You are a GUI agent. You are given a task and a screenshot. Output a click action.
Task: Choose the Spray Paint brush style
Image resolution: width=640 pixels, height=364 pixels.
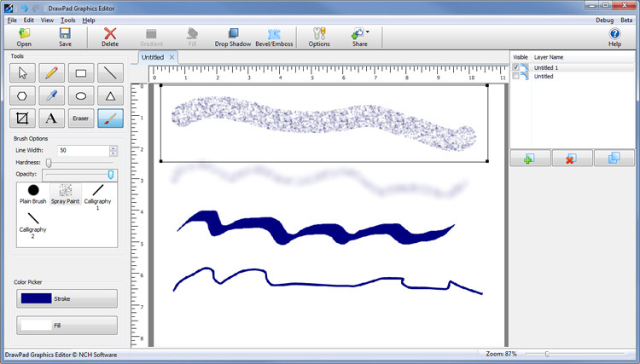(x=66, y=194)
